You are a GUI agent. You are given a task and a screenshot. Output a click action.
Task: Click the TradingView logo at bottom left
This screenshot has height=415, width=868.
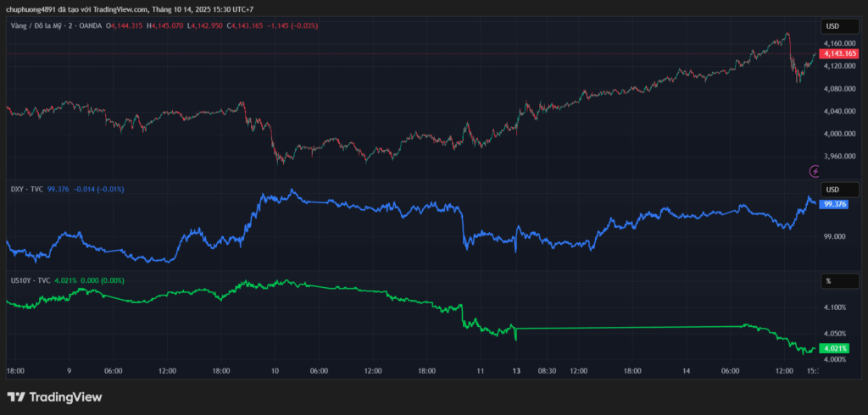tap(54, 396)
